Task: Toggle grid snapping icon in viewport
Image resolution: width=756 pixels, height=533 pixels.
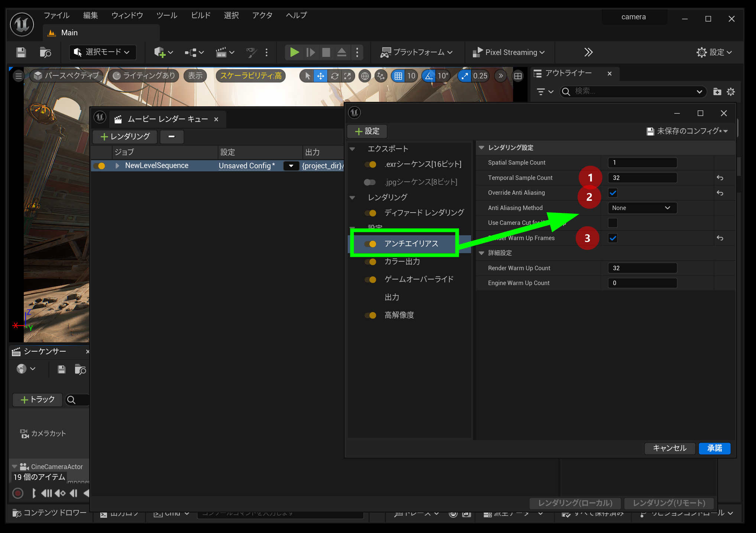Action: tap(398, 76)
